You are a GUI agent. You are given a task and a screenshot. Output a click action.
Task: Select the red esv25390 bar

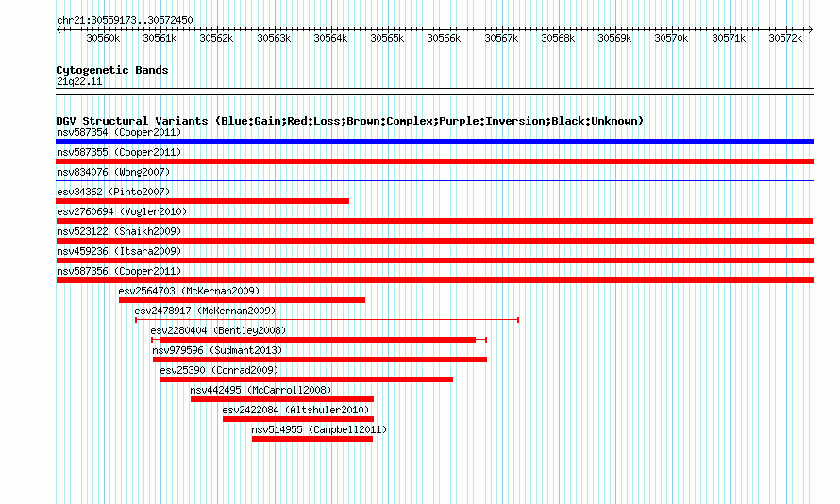pos(307,379)
